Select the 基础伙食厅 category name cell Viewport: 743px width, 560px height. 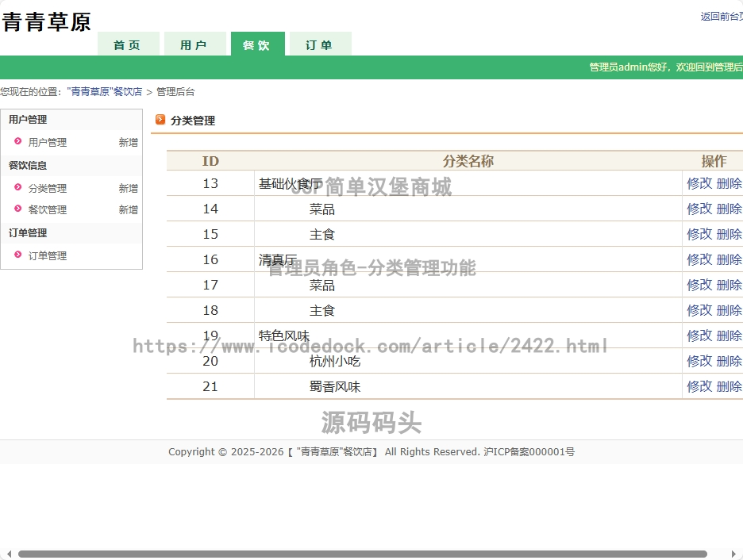click(468, 183)
